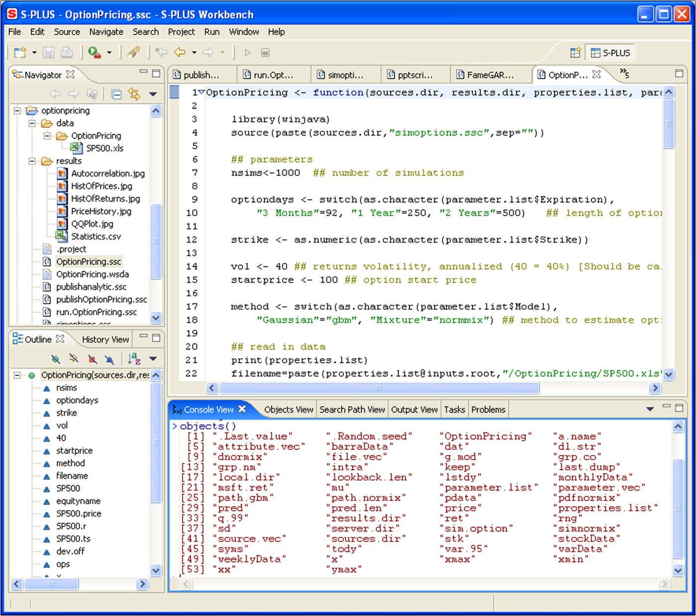Screen dimensions: 696x616
Task: Click the Console vertical scroll down arrow
Action: (678, 570)
